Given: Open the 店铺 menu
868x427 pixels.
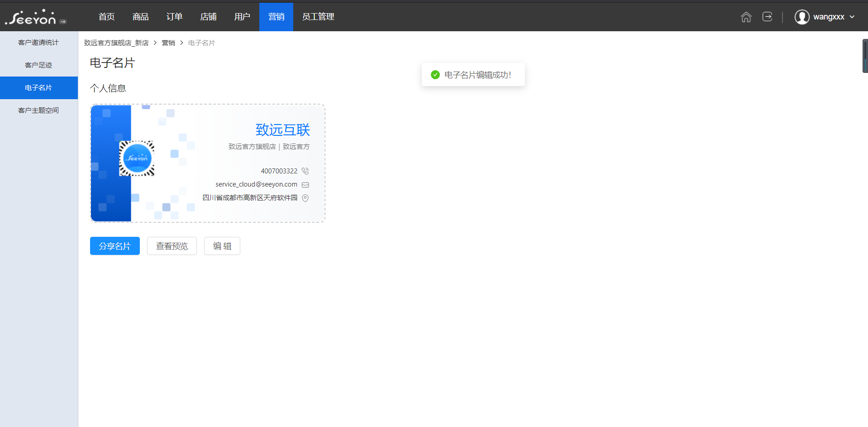Looking at the screenshot, I should 208,17.
